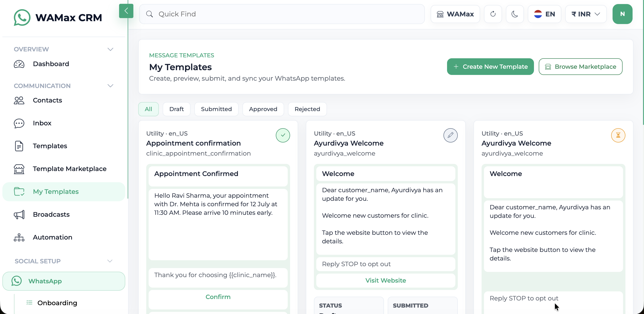Click the WAMax CRM WhatsApp logo
The height and width of the screenshot is (314, 644).
pyautogui.click(x=22, y=17)
